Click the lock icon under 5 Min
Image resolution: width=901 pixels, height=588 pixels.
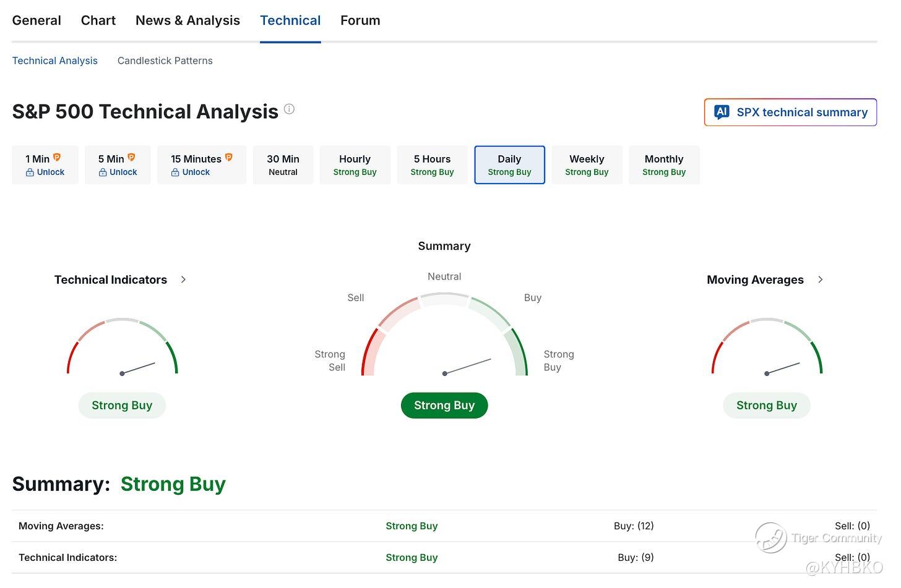[103, 173]
